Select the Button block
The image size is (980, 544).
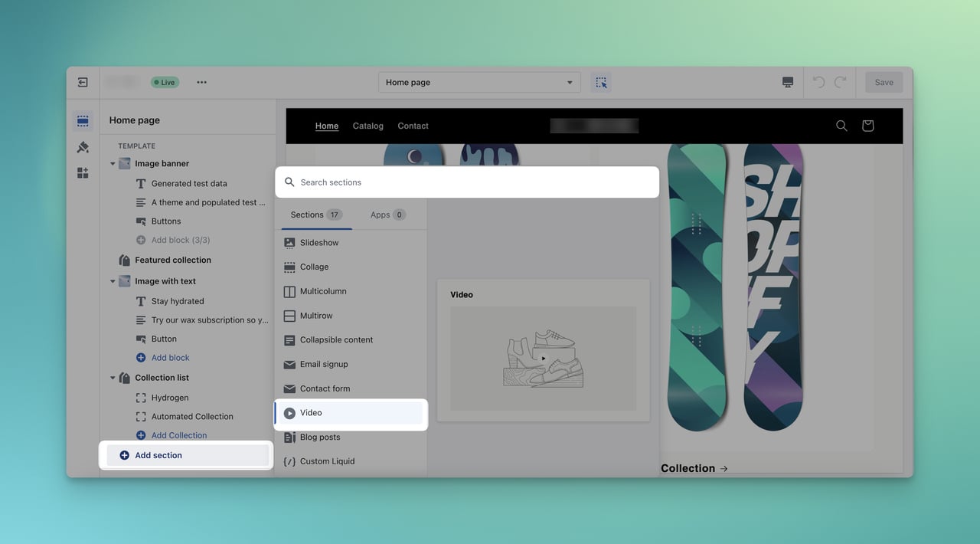164,339
